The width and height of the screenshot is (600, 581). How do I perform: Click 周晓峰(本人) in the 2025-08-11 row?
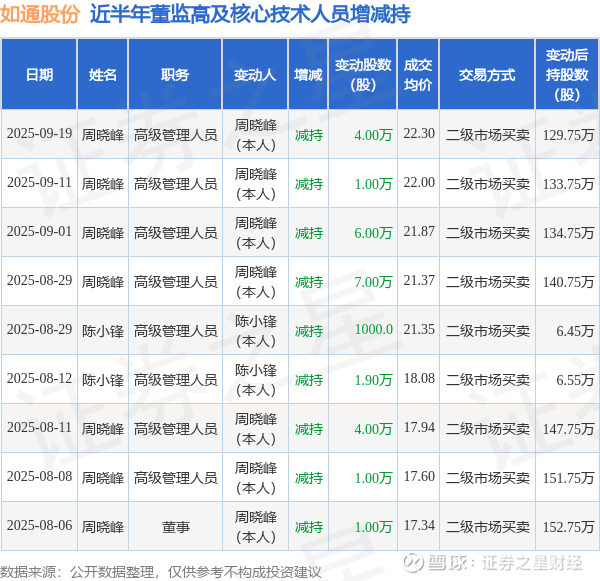[256, 429]
